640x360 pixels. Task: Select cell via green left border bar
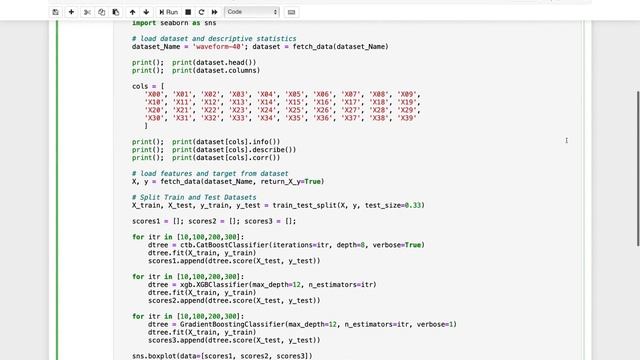[x=57, y=190]
